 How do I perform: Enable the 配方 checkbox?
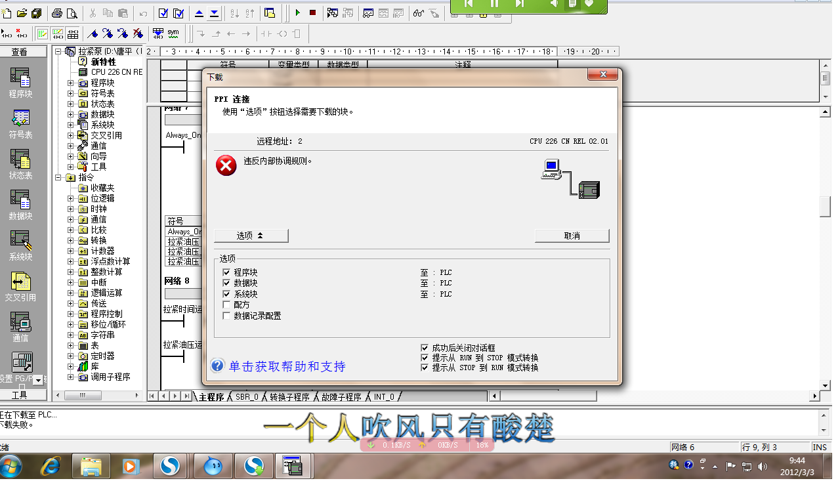click(227, 304)
